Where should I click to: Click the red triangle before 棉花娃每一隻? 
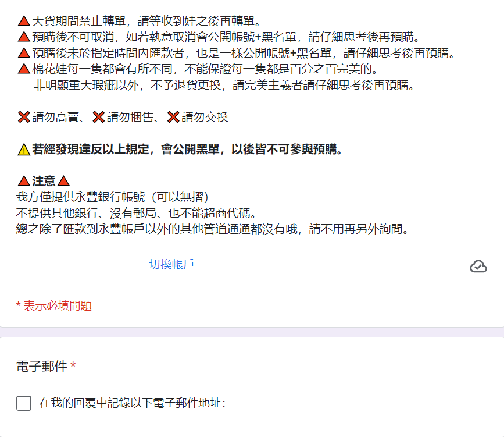coord(24,69)
